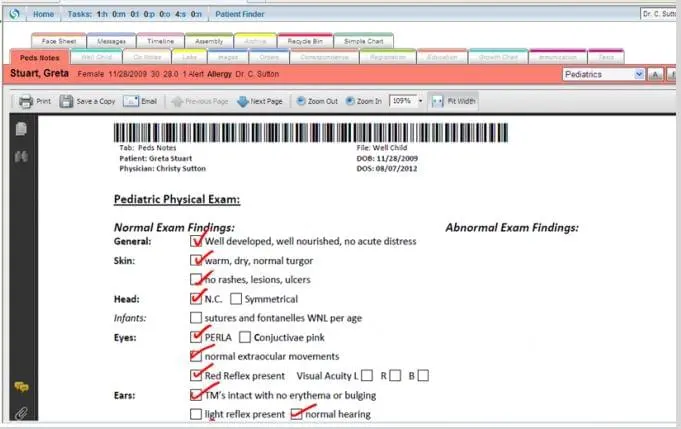Toggle 'warm, dry, normal turgor' checkbox

coord(196,260)
